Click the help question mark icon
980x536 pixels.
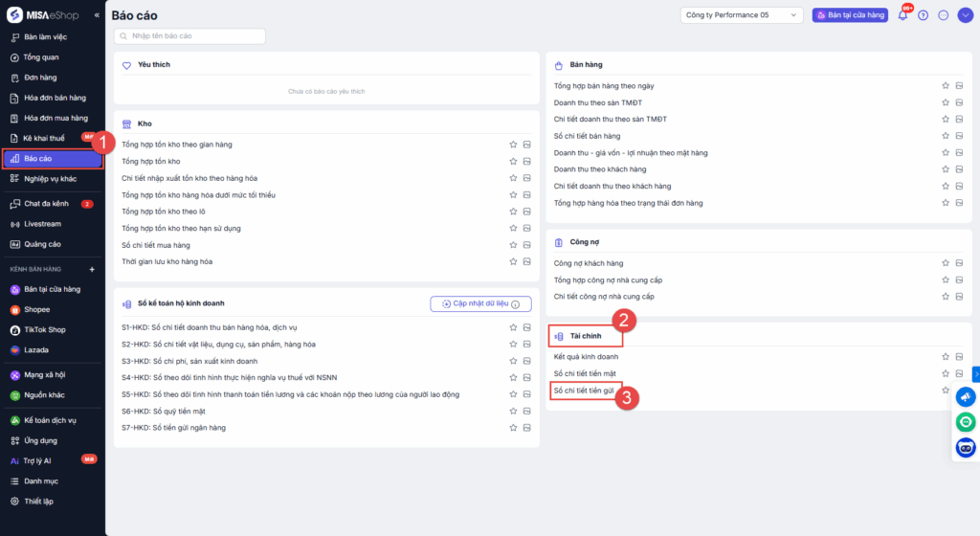point(923,15)
